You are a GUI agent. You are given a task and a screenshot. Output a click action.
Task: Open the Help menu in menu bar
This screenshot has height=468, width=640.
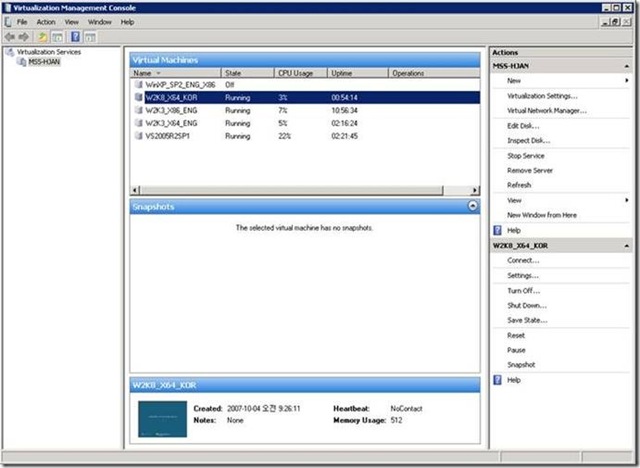(127, 22)
